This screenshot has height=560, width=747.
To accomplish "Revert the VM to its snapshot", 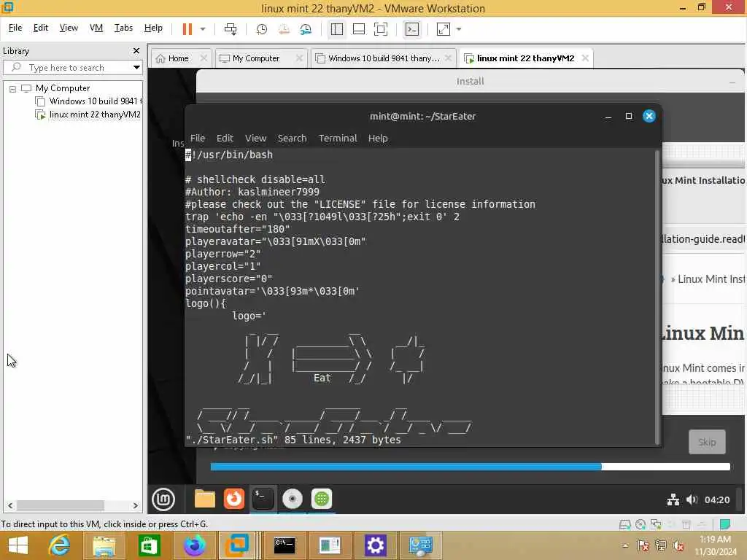I will point(284,29).
